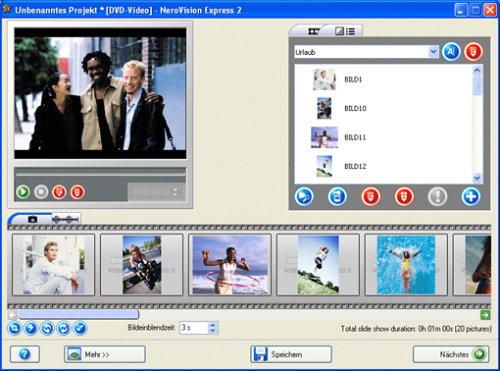Click the red button next to the 'A|' button

point(473,52)
